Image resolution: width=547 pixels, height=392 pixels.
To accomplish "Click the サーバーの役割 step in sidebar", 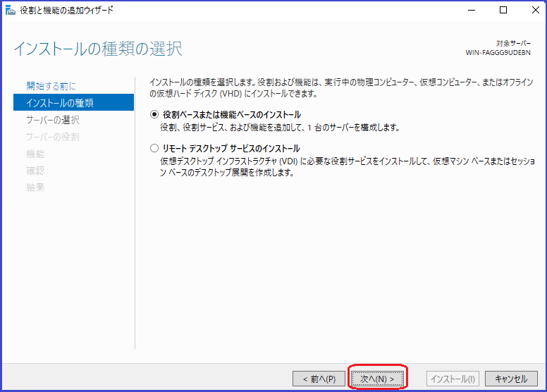I will click(x=53, y=137).
